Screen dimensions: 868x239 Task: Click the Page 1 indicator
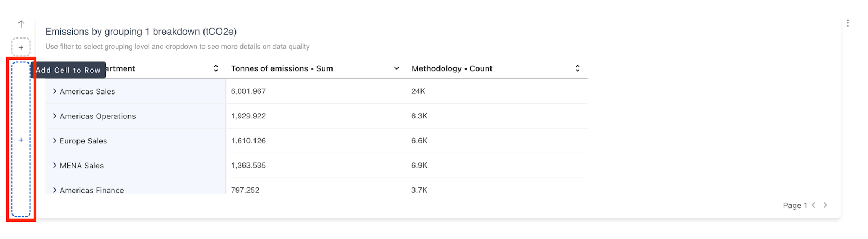coord(795,205)
